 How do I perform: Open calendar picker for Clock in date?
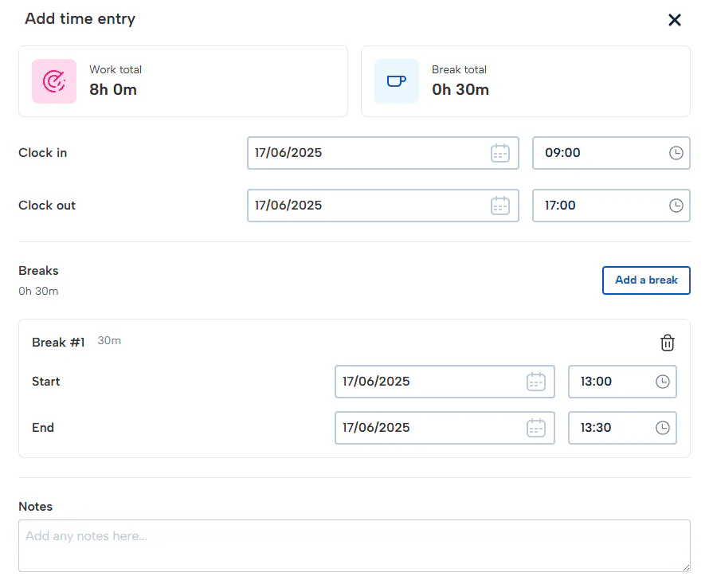tap(499, 153)
